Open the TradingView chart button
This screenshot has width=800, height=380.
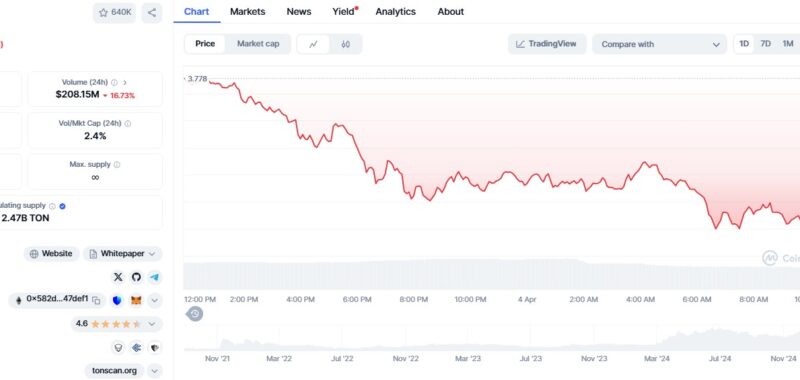(x=547, y=44)
